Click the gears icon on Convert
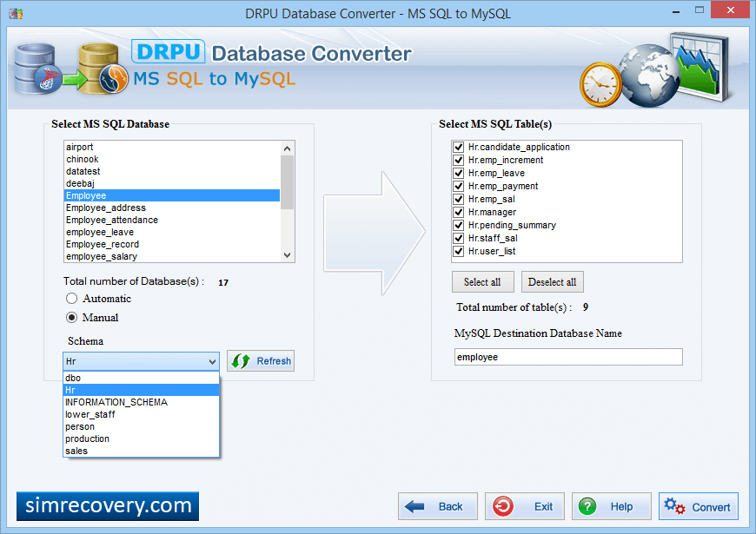 (x=674, y=506)
